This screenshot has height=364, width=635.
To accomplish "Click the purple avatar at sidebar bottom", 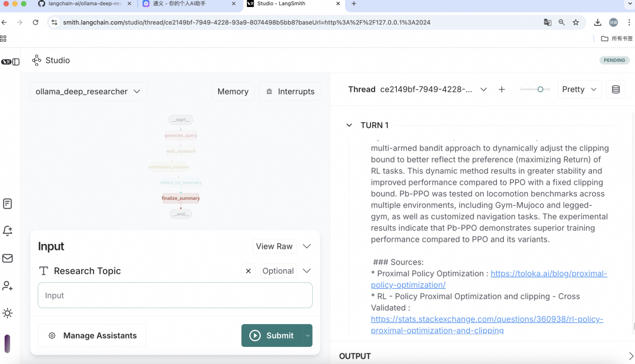I will click(x=7, y=344).
